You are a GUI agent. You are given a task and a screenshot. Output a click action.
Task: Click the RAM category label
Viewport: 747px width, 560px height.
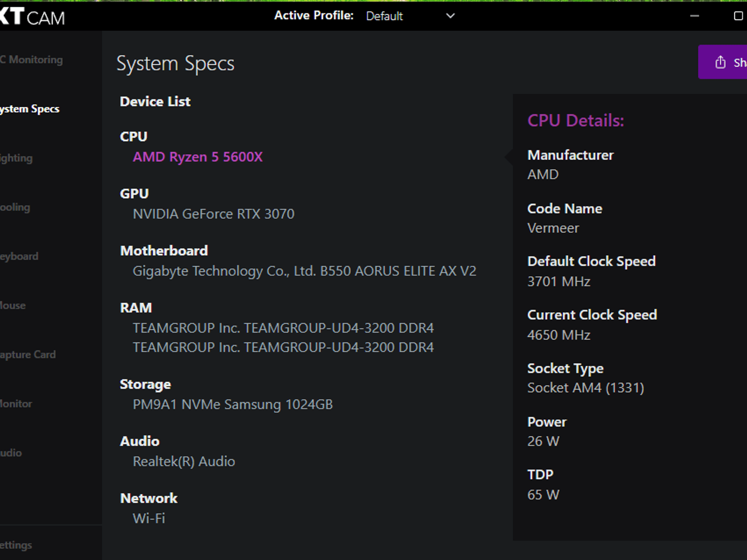136,308
